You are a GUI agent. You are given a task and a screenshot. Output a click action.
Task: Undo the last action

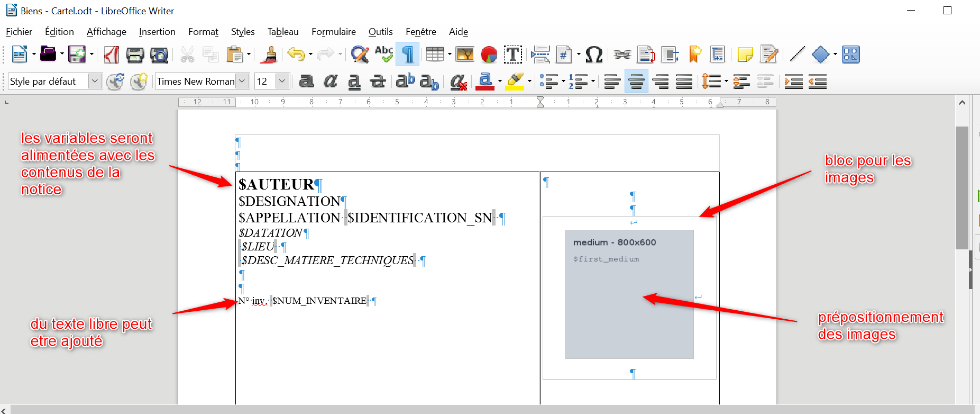296,54
